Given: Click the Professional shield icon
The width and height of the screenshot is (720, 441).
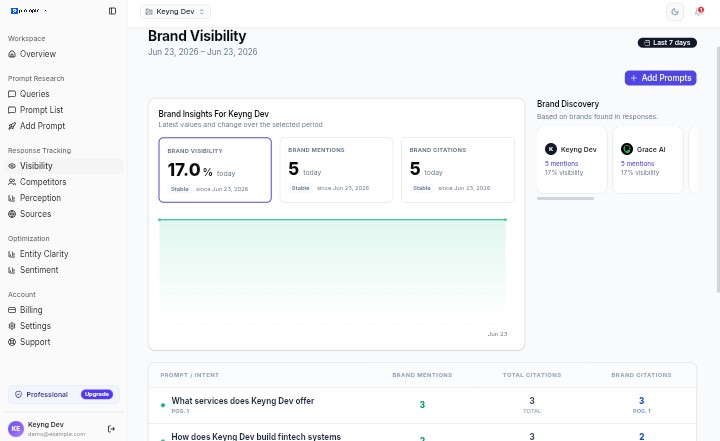Looking at the screenshot, I should coord(18,395).
